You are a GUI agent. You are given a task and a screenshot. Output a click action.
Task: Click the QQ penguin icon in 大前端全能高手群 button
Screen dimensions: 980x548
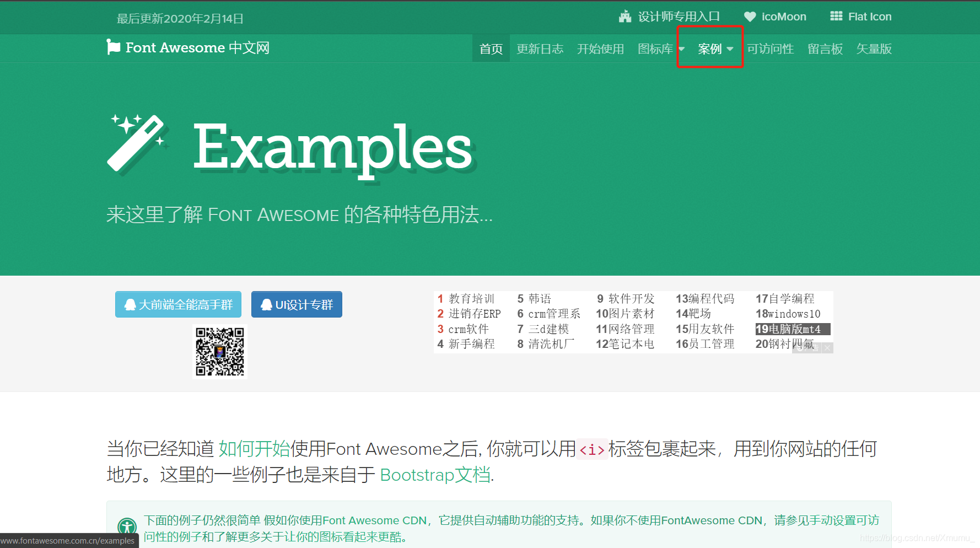coord(131,304)
